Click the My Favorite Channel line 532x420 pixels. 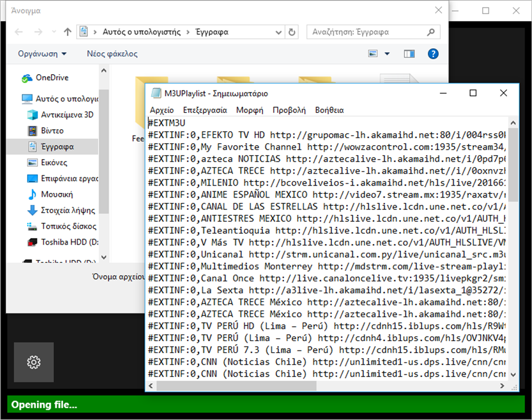(x=327, y=147)
